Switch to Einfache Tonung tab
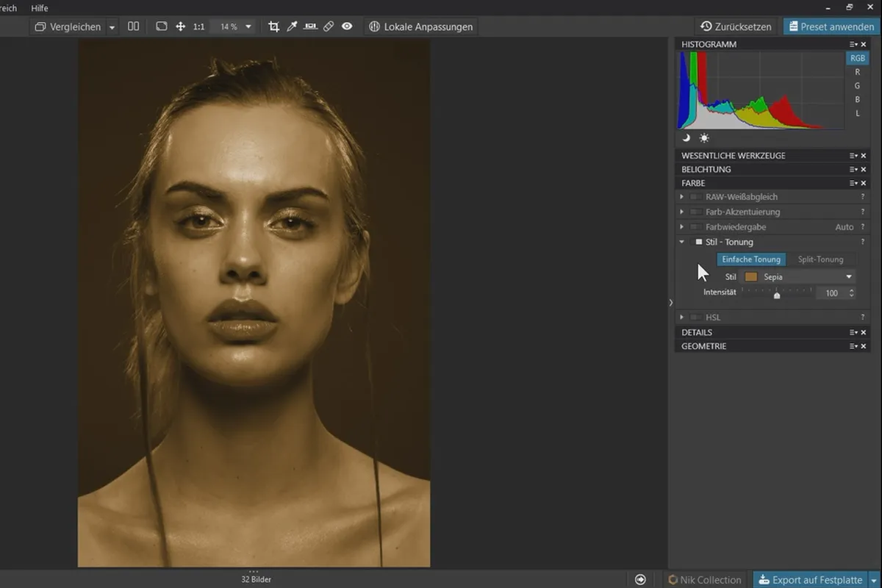This screenshot has width=882, height=588. click(x=751, y=259)
